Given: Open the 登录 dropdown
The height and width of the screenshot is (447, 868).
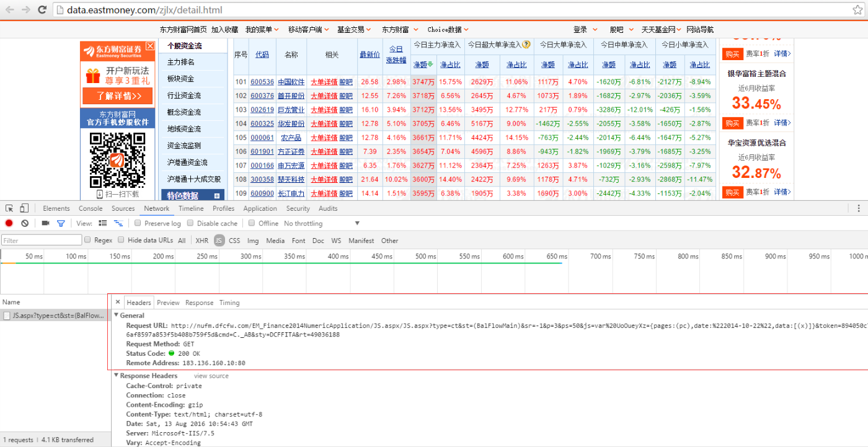Looking at the screenshot, I should 585,29.
